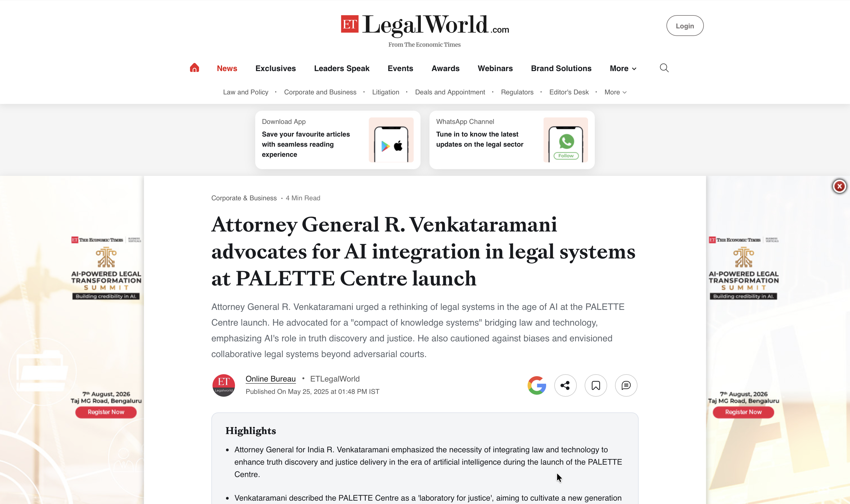Open comments with speech bubble icon
The height and width of the screenshot is (504, 850).
pyautogui.click(x=626, y=385)
